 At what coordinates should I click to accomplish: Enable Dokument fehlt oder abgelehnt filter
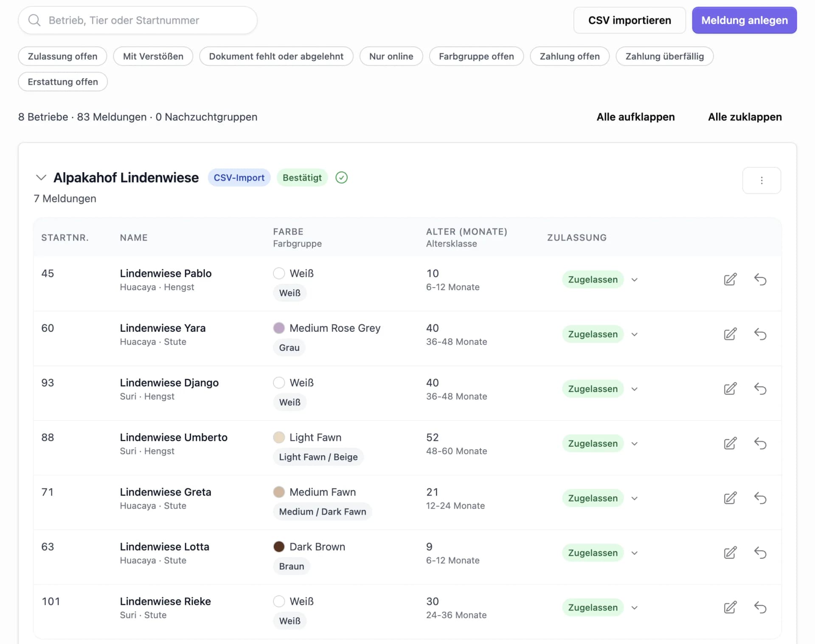276,56
